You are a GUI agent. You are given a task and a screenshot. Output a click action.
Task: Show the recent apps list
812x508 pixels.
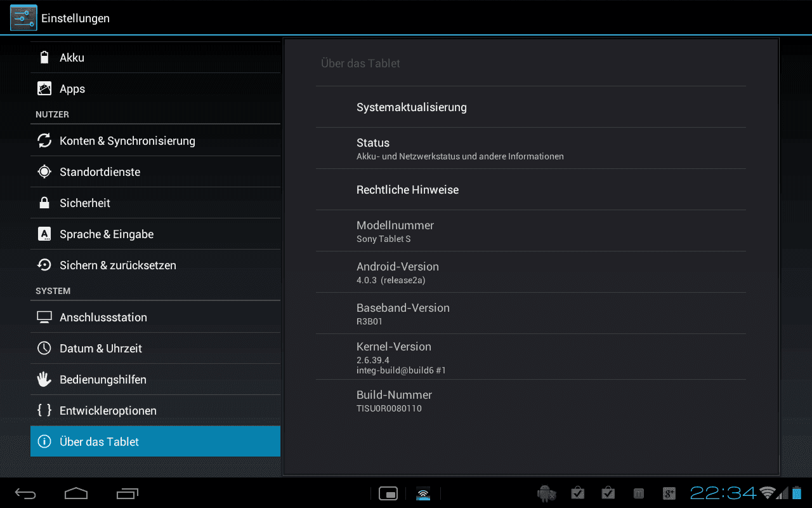click(128, 493)
